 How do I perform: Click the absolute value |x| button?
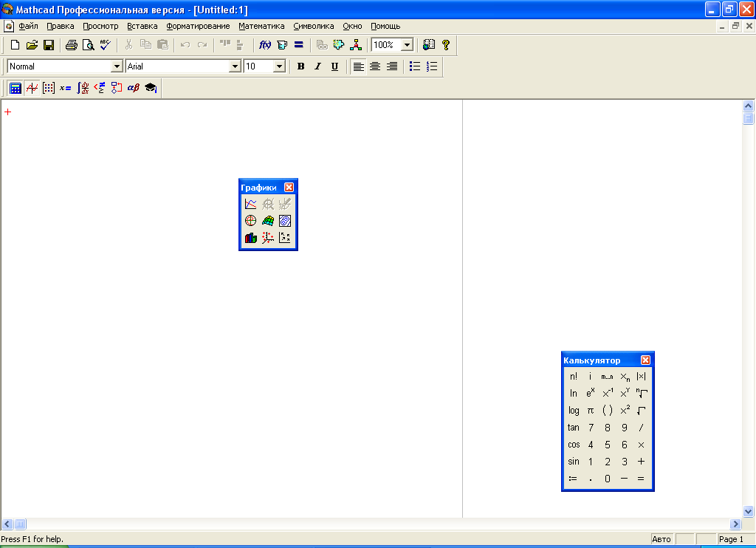point(642,376)
